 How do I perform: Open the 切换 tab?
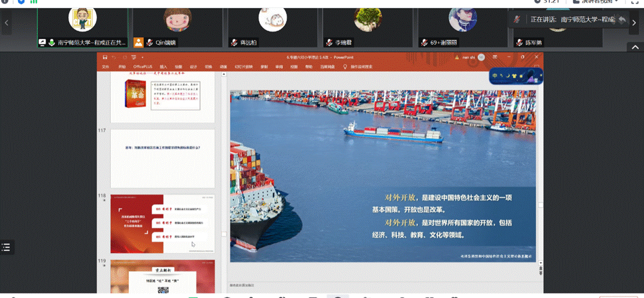coord(209,66)
